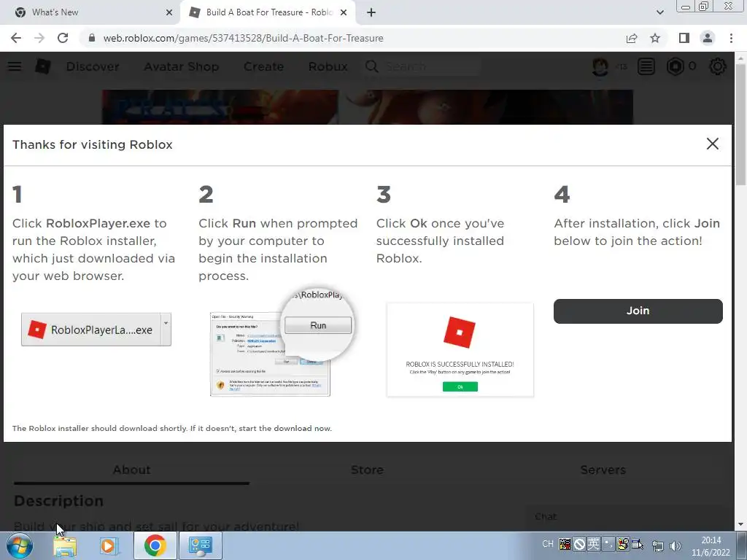This screenshot has width=747, height=560.
Task: Click the Roblox search magnifier icon
Action: pos(371,66)
